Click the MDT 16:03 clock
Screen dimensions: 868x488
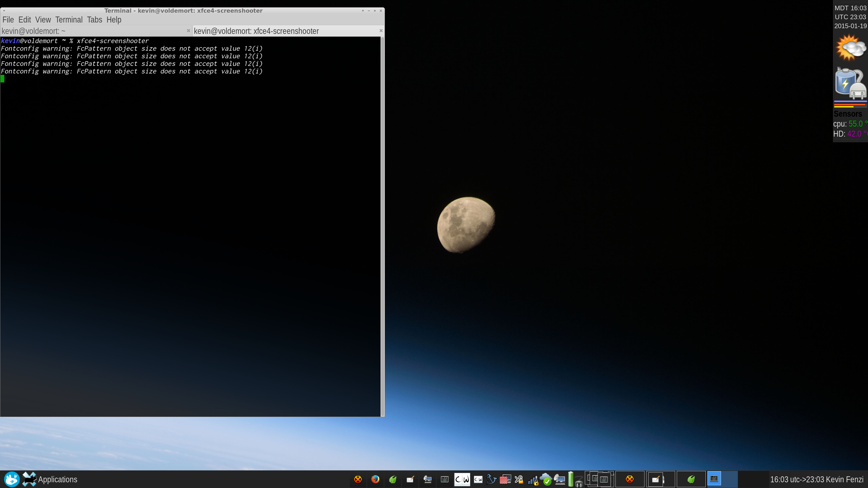click(850, 8)
